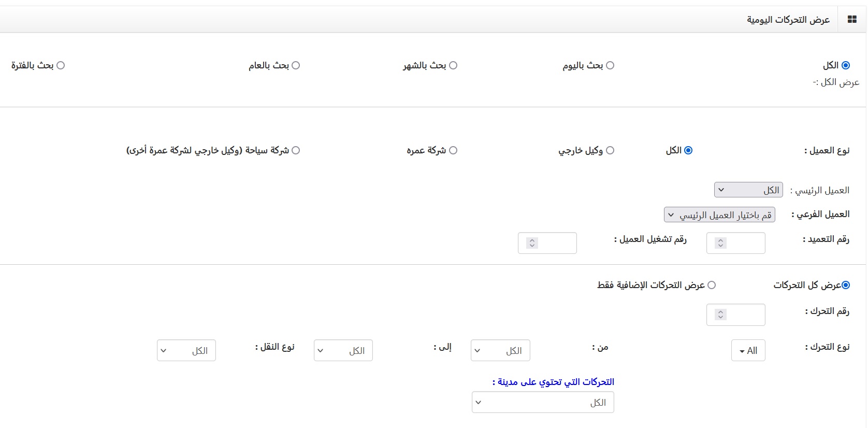Viewport: 868px width, 428px height.
Task: Select وكيل خارجي client type
Action: pos(610,150)
